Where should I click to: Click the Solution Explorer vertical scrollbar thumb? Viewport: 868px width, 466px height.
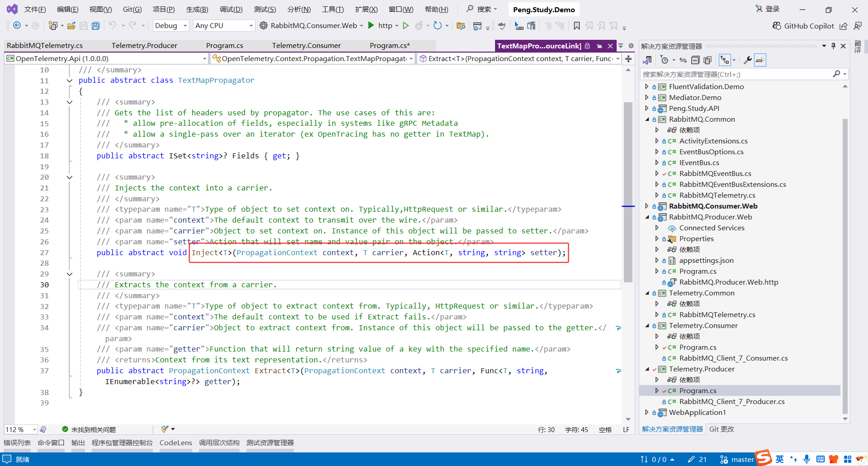point(845,266)
